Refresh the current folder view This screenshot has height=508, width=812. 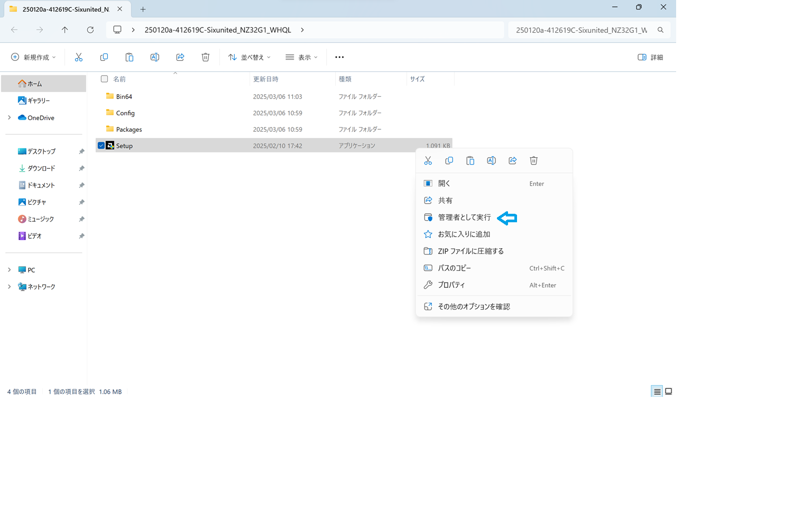click(x=90, y=30)
